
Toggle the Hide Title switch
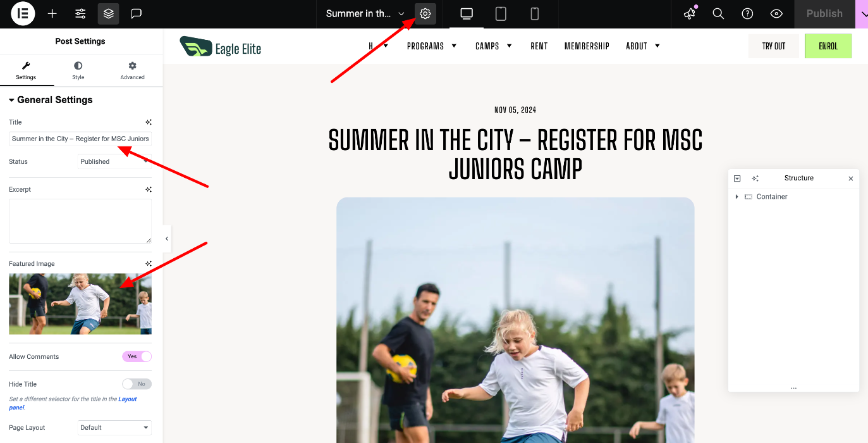coord(137,384)
